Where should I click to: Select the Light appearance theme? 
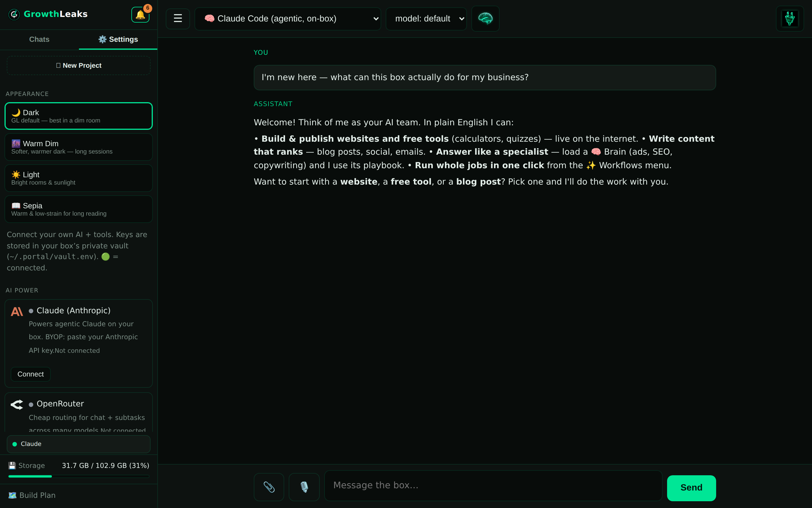click(x=78, y=178)
